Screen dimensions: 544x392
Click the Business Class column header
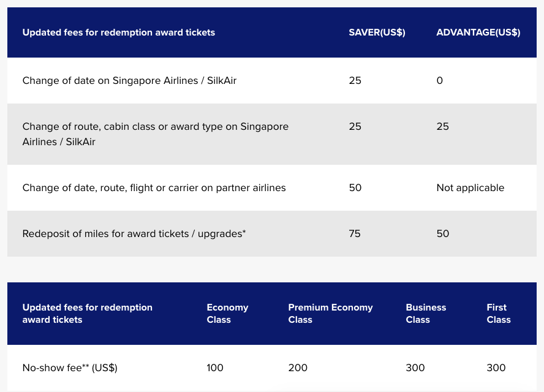(x=426, y=313)
